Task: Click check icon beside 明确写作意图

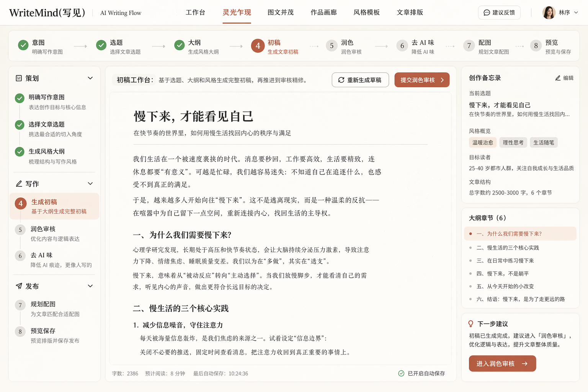Action: 20,98
